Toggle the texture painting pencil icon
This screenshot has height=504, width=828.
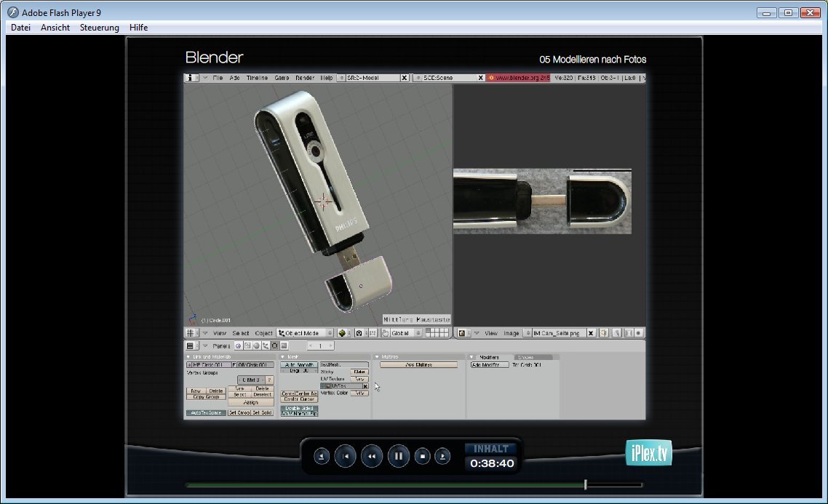coord(616,333)
